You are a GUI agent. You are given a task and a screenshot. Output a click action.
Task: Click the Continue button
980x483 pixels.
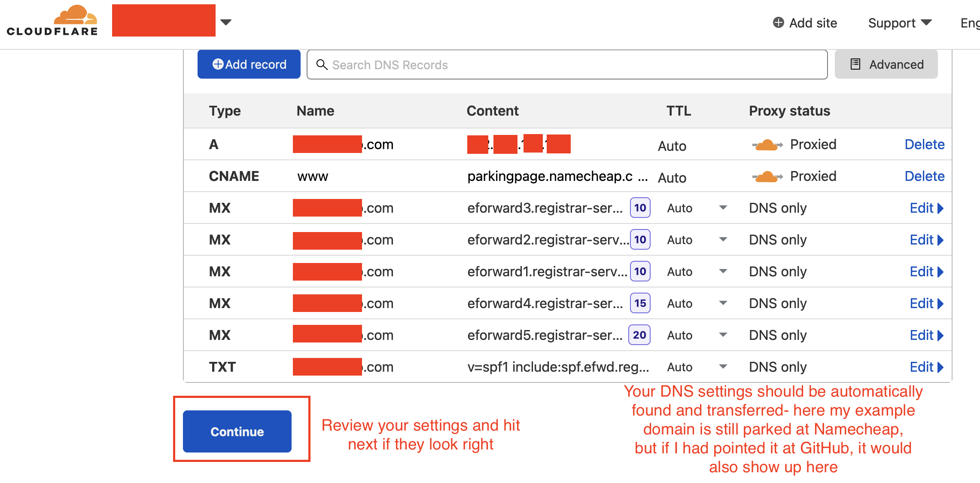tap(237, 431)
